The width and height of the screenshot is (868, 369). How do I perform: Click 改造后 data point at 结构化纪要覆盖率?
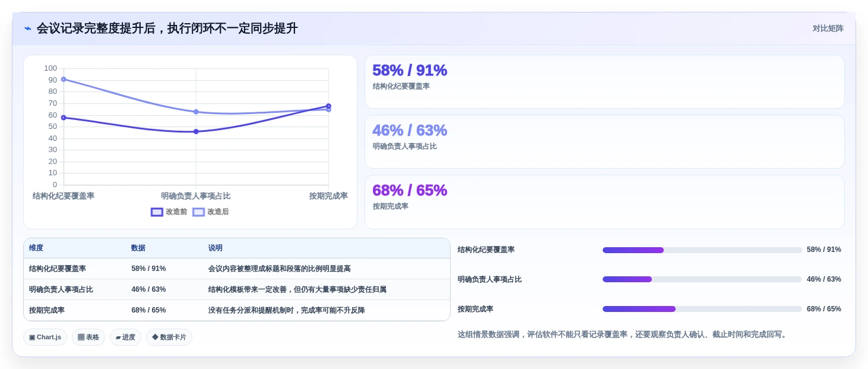[x=64, y=79]
